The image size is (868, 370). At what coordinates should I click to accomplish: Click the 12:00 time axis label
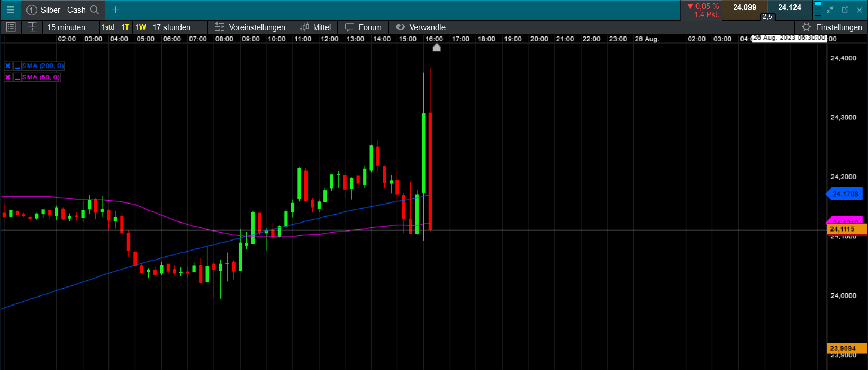(329, 39)
